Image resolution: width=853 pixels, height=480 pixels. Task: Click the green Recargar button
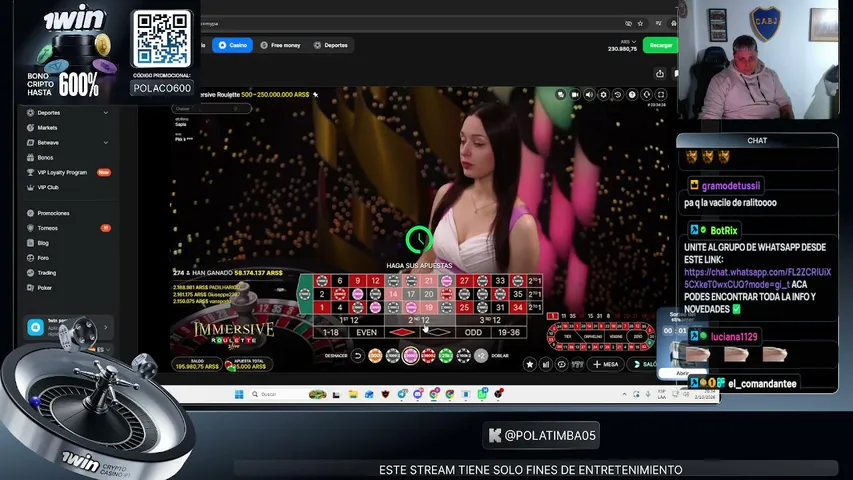(660, 45)
